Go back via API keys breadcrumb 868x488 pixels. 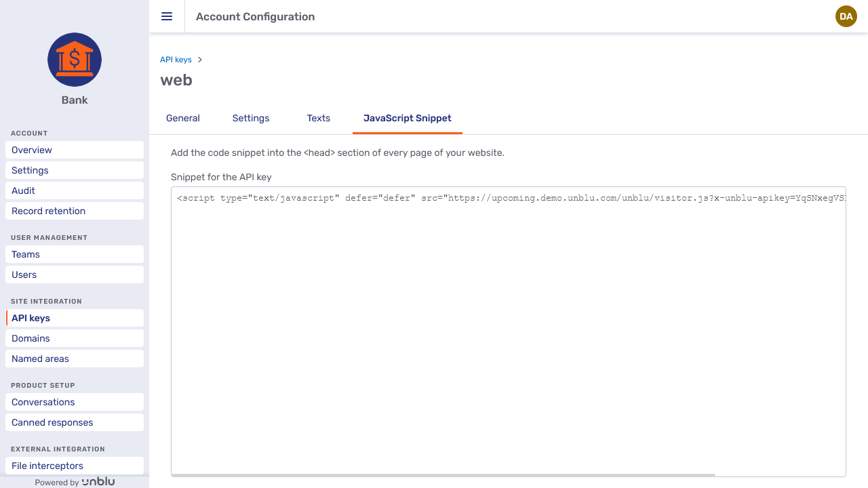point(176,60)
